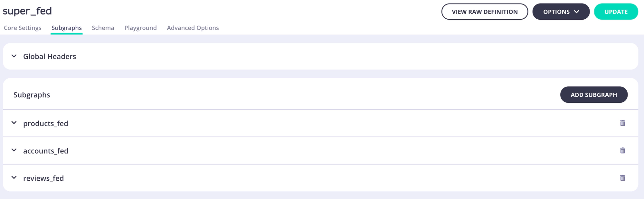Image resolution: width=644 pixels, height=199 pixels.
Task: Click the accounts_fed subgraph name
Action: tap(46, 151)
